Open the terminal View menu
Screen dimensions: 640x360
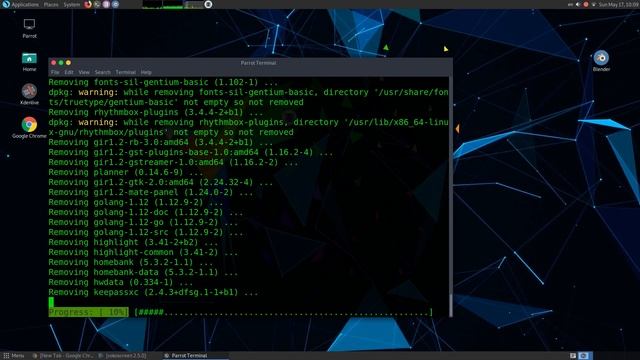click(x=84, y=72)
